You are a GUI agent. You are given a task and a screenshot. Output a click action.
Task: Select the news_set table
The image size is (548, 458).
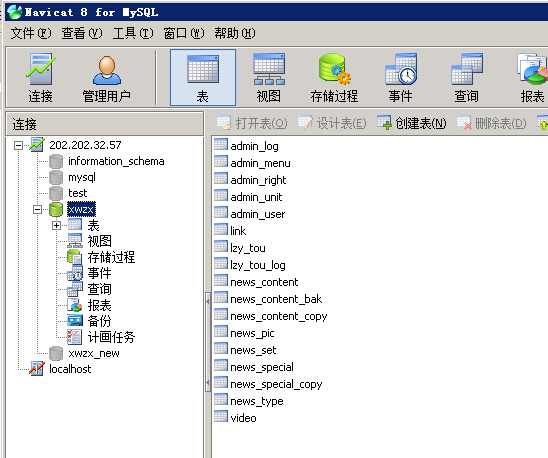coord(253,350)
